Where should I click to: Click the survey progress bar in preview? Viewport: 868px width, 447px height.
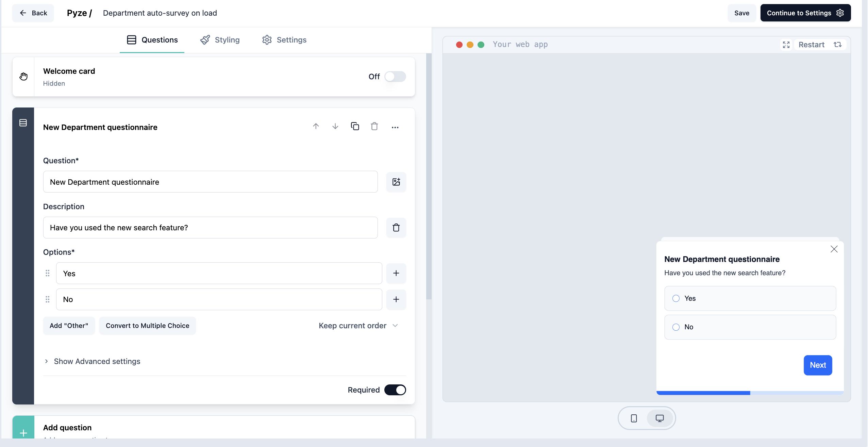[x=750, y=393]
